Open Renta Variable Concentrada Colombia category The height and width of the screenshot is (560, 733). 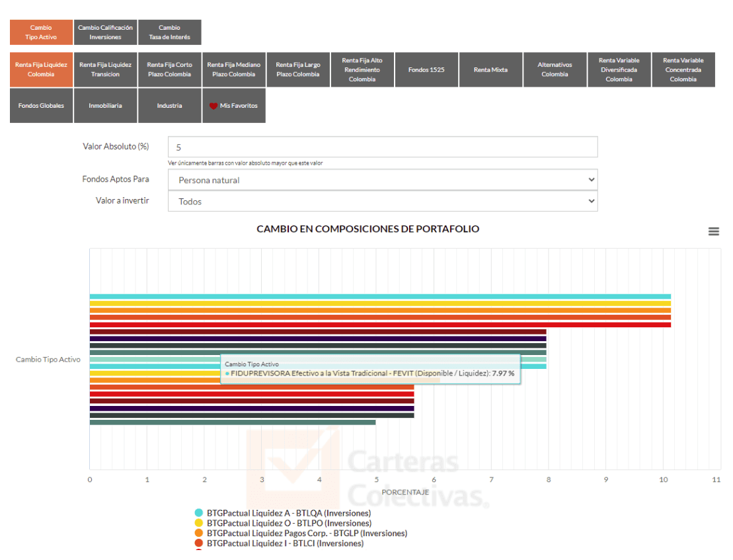(683, 69)
